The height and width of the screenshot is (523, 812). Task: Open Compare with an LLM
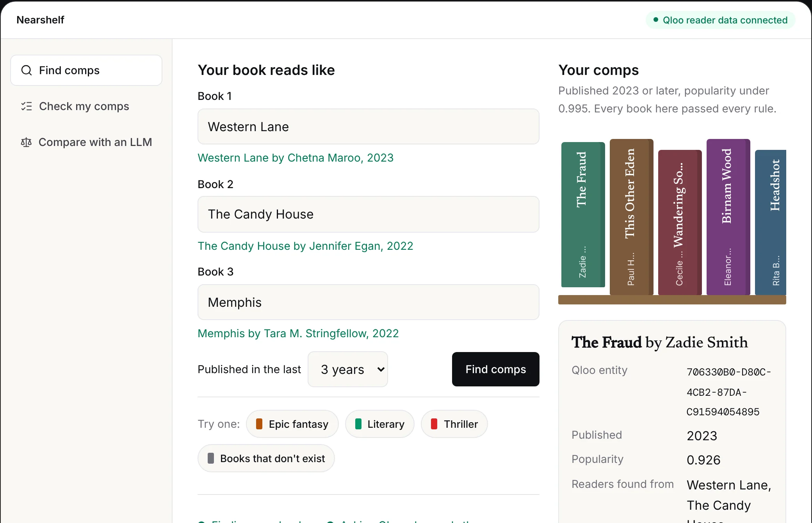pos(86,142)
